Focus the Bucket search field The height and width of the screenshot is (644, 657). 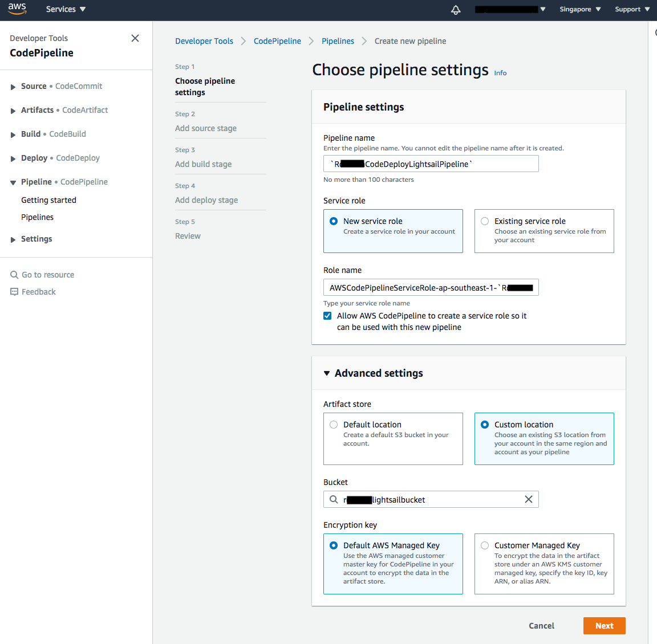coord(431,499)
